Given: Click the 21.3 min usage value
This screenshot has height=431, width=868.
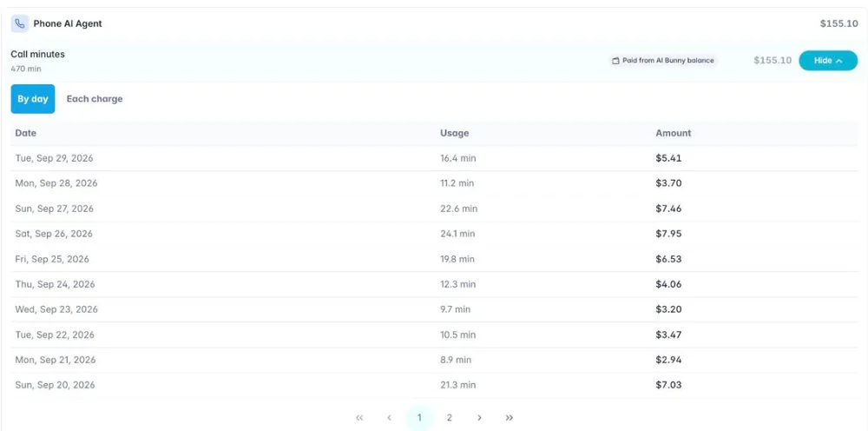Looking at the screenshot, I should point(457,385).
